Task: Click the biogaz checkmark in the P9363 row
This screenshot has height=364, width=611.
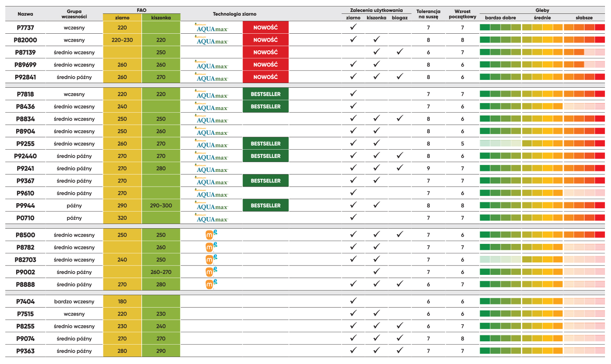Action: (400, 351)
